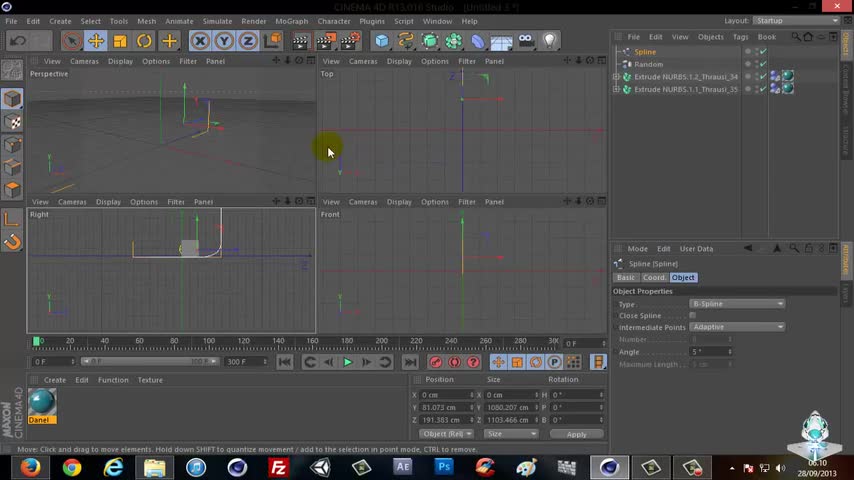The width and height of the screenshot is (854, 480).
Task: Toggle the coordinate system icon
Action: [272, 41]
